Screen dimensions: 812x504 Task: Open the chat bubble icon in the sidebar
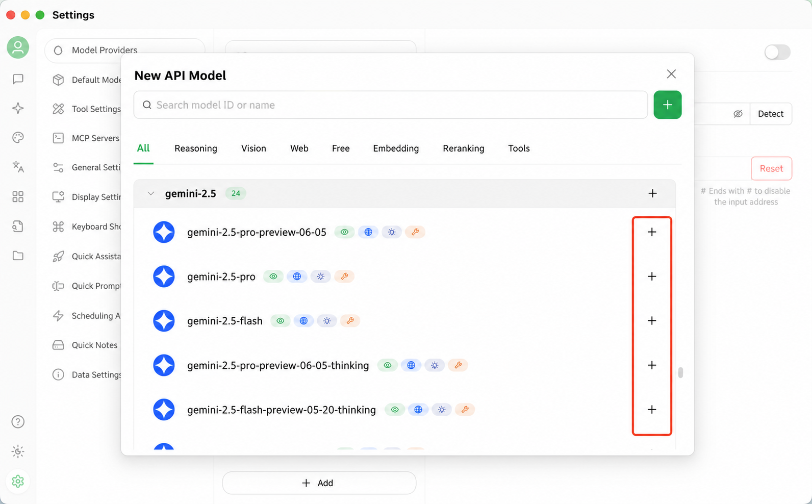point(18,79)
